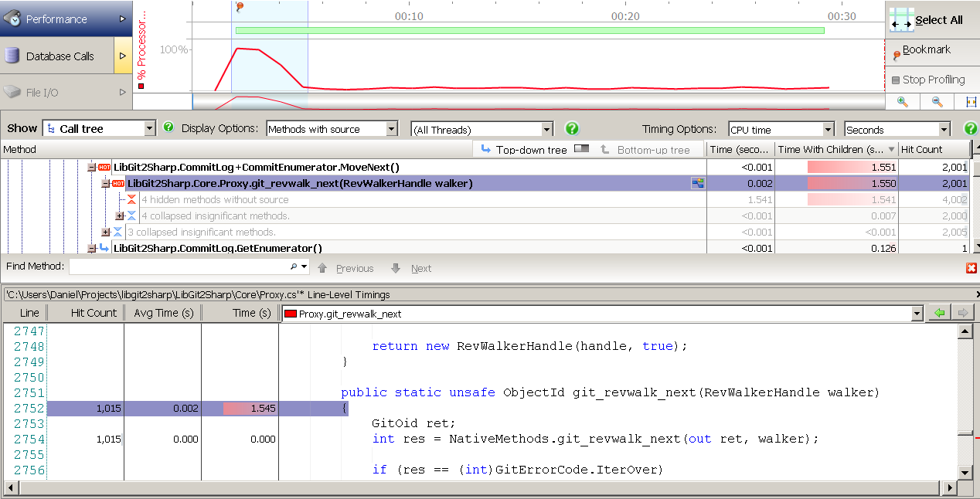Click the % Processor red legend square

click(141, 86)
